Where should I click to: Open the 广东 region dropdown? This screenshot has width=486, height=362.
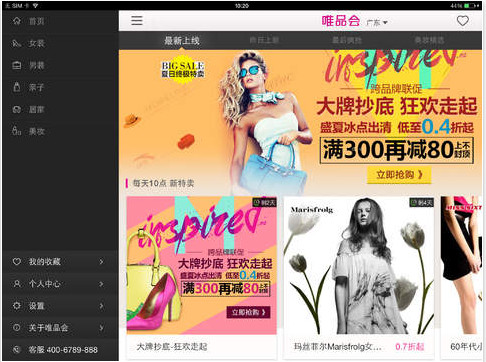(377, 23)
